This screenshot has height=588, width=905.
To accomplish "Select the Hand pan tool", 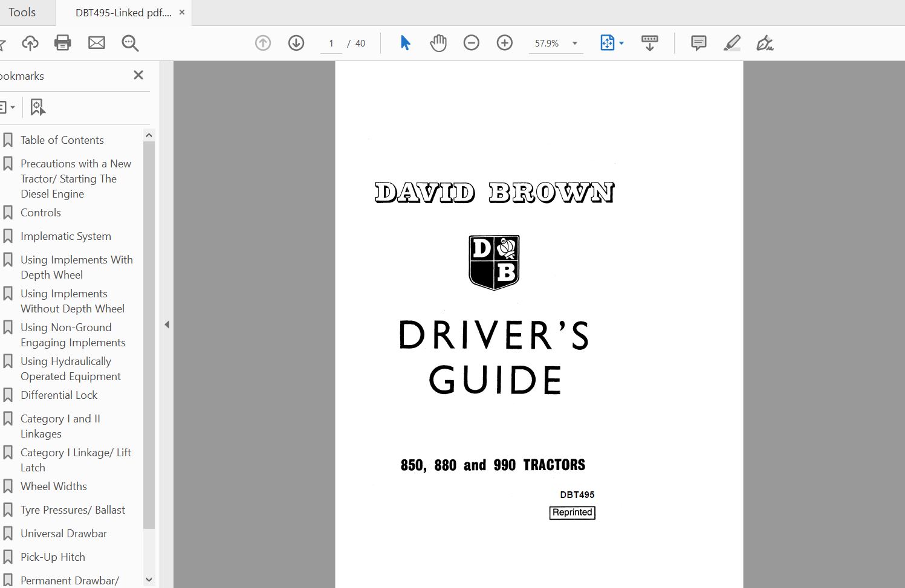I will pos(438,43).
